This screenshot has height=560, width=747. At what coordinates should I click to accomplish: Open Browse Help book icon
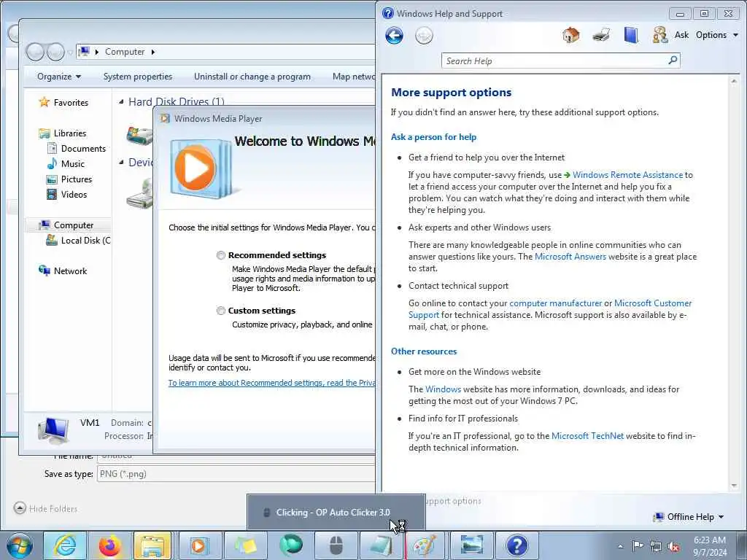point(631,35)
